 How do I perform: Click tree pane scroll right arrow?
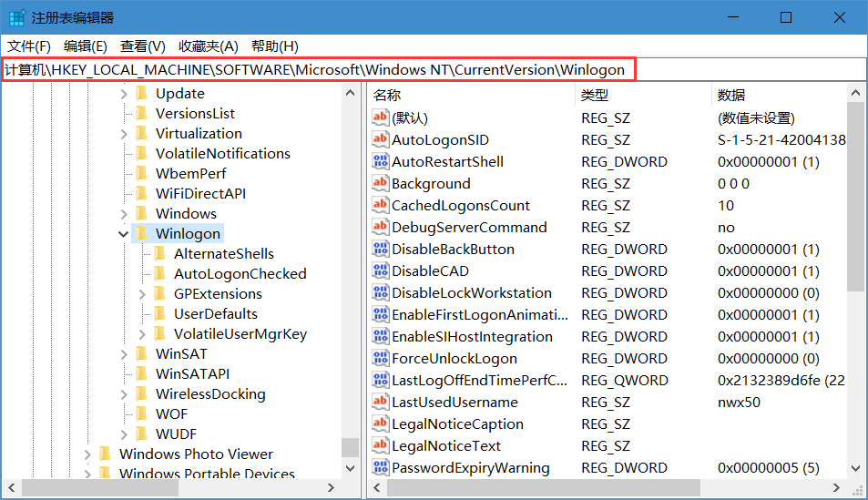[x=331, y=488]
